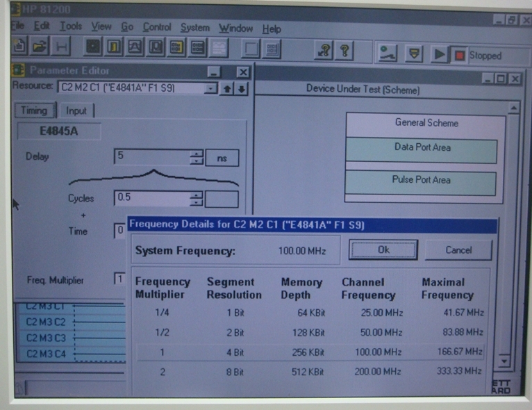Click the waveform editor toolbar icon
The width and height of the screenshot is (532, 410).
point(135,47)
